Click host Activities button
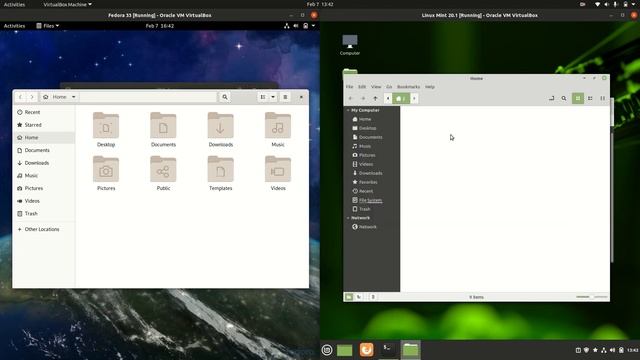 (x=14, y=4)
